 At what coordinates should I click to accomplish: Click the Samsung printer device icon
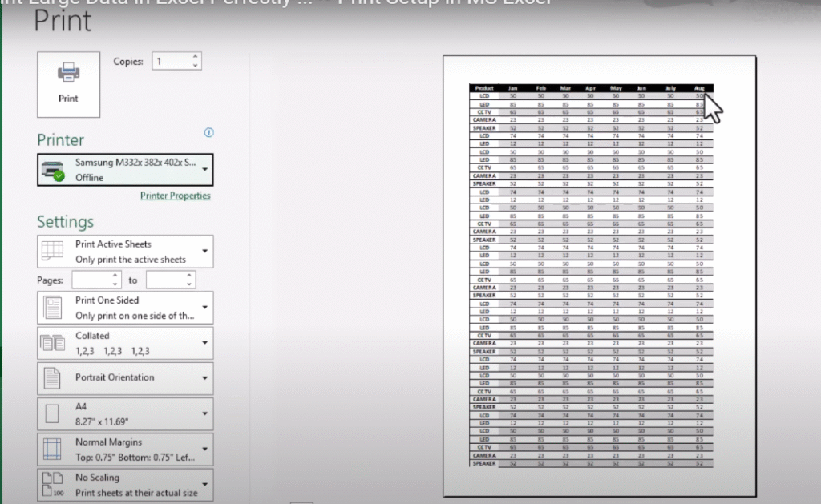point(52,170)
